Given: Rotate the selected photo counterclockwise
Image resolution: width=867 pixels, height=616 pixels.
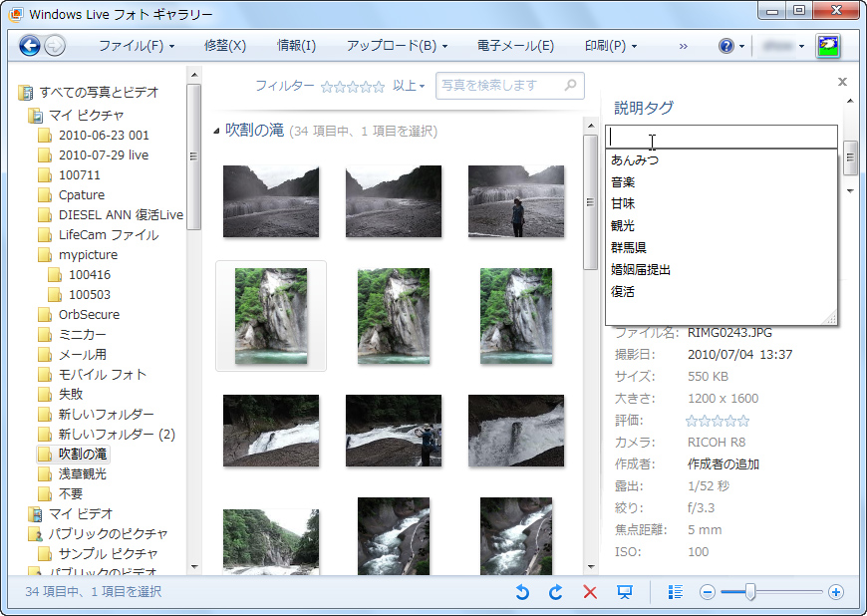Looking at the screenshot, I should point(522,592).
